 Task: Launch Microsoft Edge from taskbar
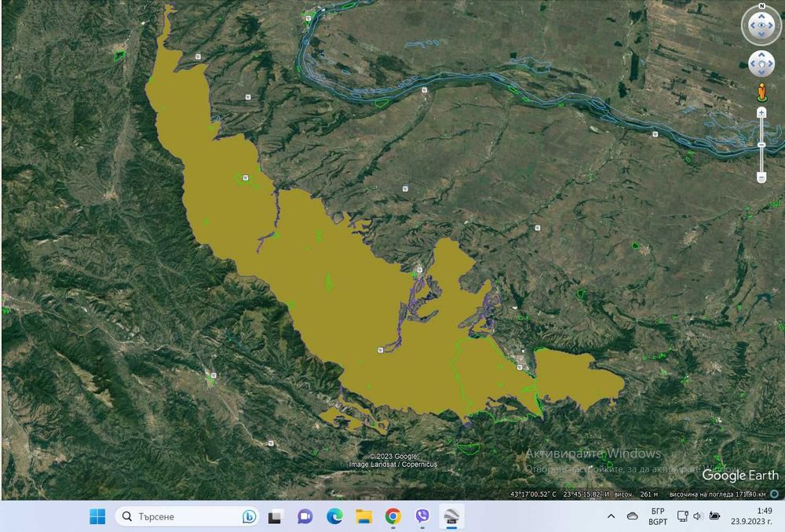pos(334,516)
